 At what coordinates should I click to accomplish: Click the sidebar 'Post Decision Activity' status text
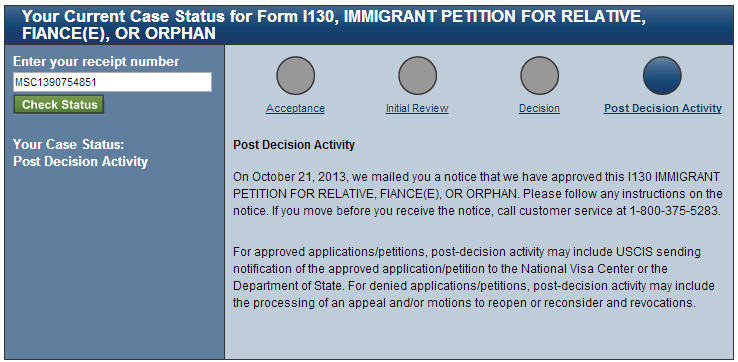(x=80, y=161)
